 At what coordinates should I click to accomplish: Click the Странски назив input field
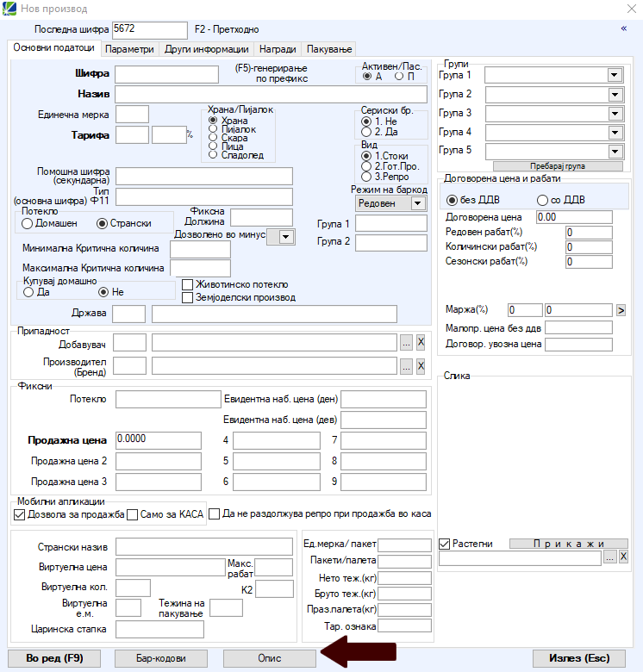point(204,547)
